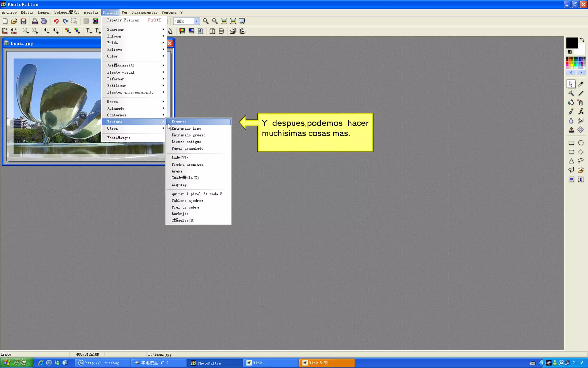This screenshot has height=368, width=588.
Task: Create a new image with New icon
Action: [5, 21]
